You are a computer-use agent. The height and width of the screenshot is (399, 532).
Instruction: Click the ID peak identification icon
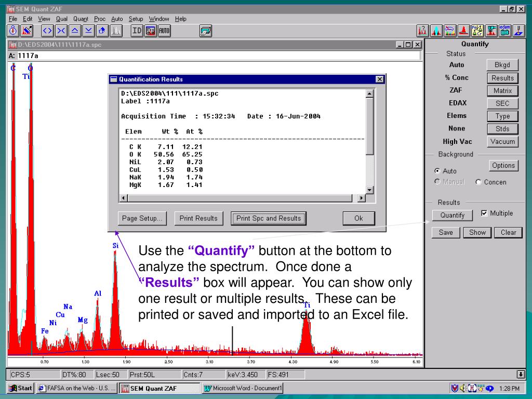point(137,31)
